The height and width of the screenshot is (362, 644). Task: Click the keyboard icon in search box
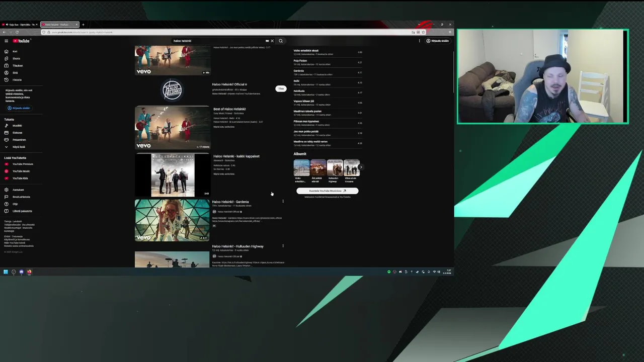pyautogui.click(x=267, y=41)
